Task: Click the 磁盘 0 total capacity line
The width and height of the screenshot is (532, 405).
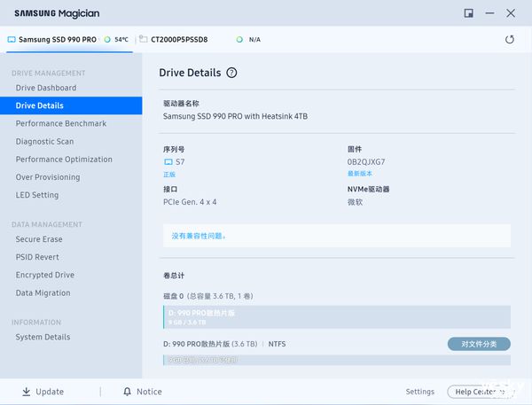Action: pyautogui.click(x=208, y=296)
